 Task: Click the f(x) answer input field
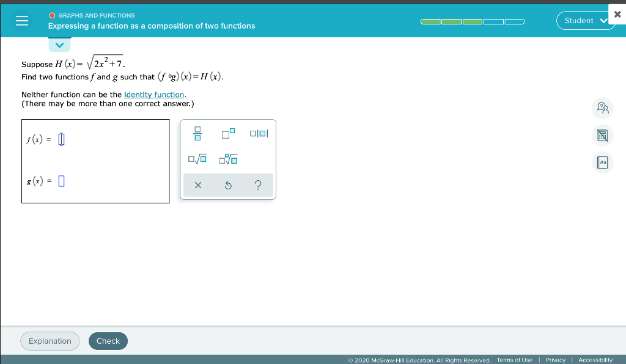click(61, 139)
